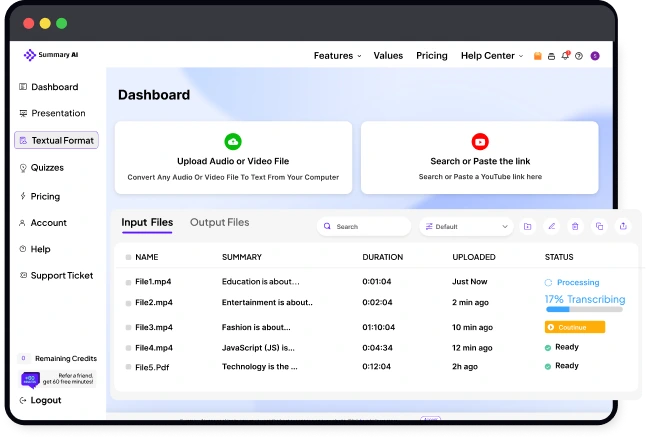Open the Default sort dropdown
This screenshot has width=646, height=439.
[x=465, y=227]
